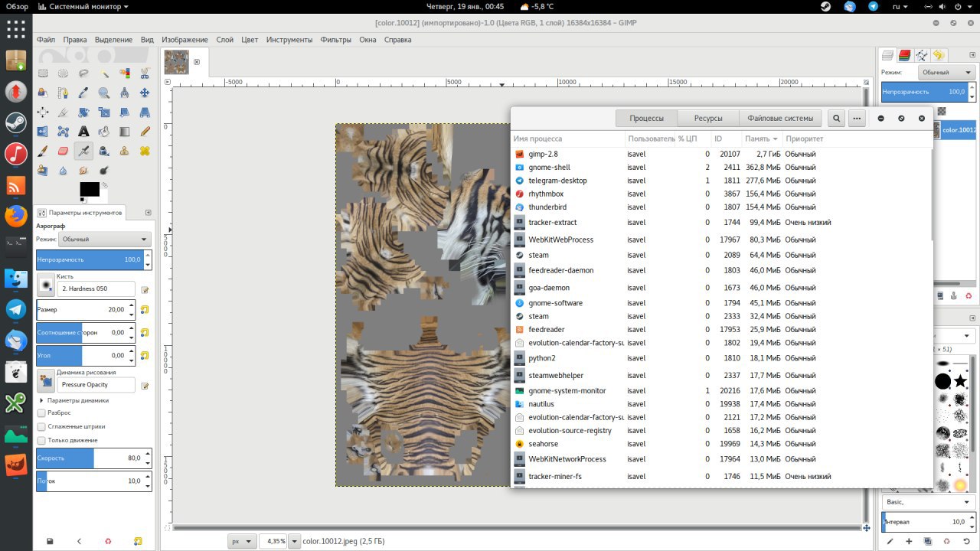Select the Ellipse Select tool
The height and width of the screenshot is (551, 980).
[x=63, y=73]
